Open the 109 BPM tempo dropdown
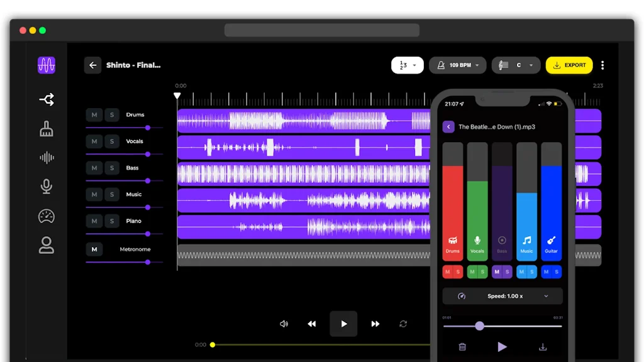This screenshot has width=644, height=362. pos(458,65)
